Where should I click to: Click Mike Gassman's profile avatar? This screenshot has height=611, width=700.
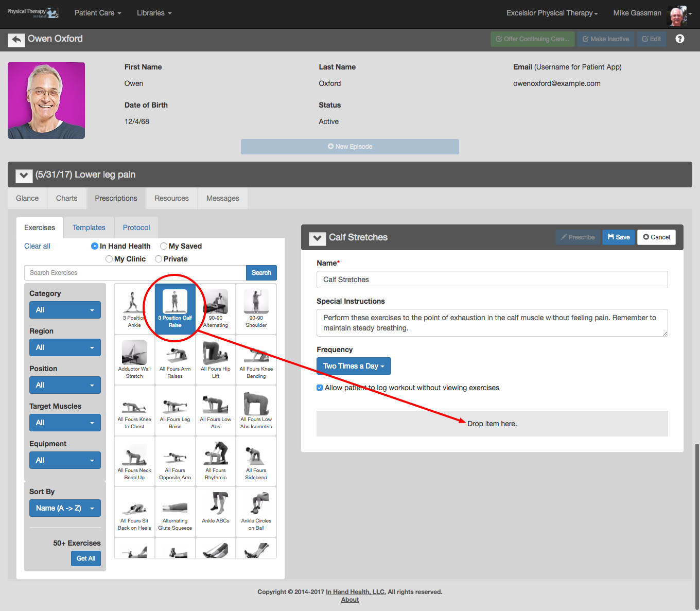[677, 15]
